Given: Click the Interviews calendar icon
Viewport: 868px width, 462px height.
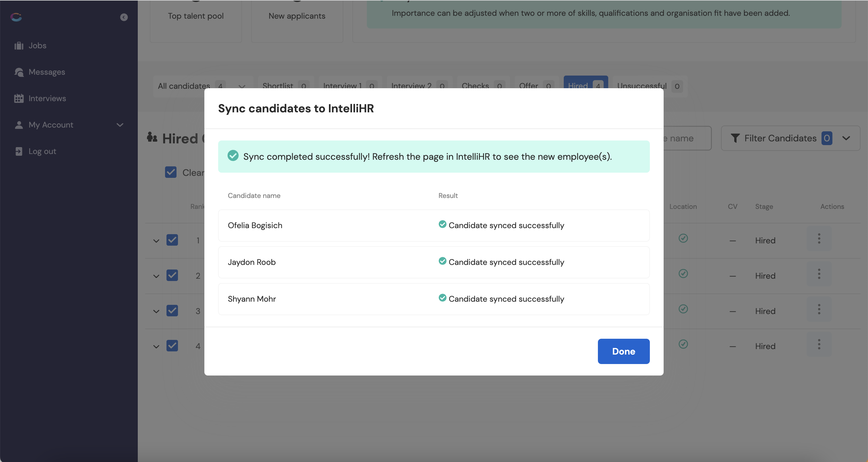Looking at the screenshot, I should pyautogui.click(x=19, y=99).
